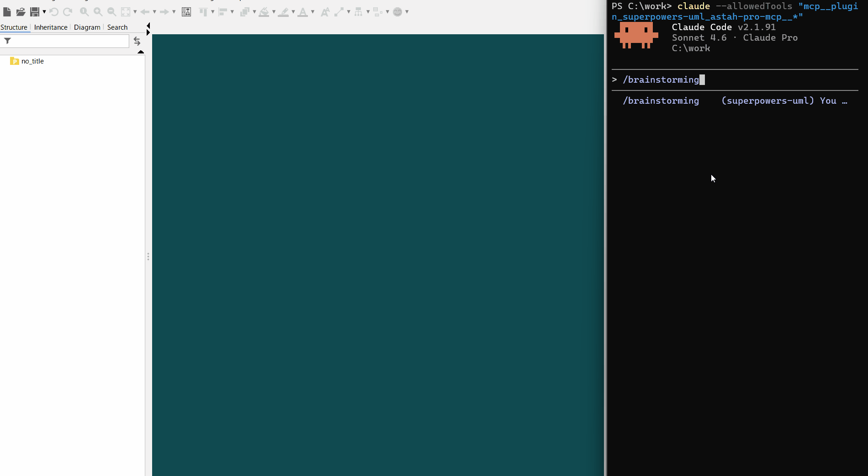Screen dimensions: 868x476
Task: Fit diagram in window
Action: point(126,12)
